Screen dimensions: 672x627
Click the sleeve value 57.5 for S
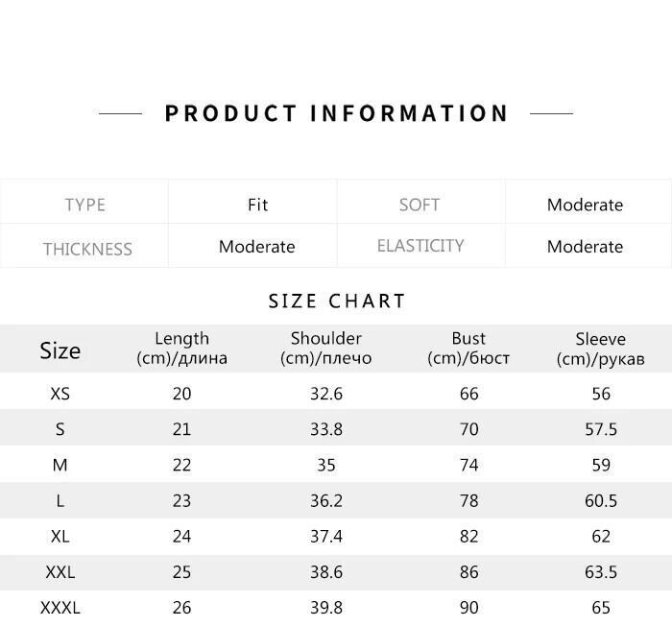pos(600,429)
